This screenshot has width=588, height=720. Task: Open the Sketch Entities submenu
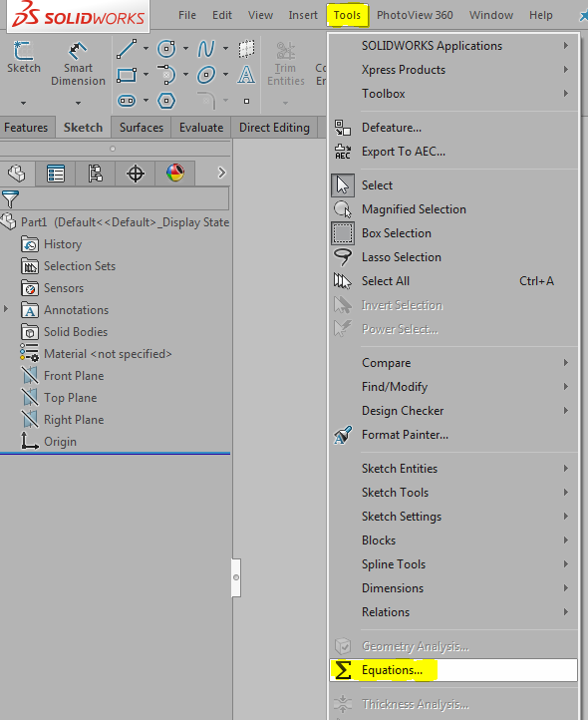coord(453,469)
